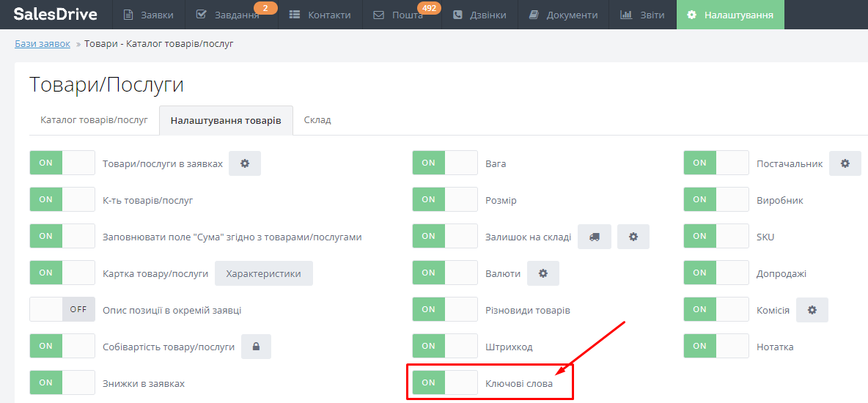Open gear settings for Залишок на складі

point(633,237)
